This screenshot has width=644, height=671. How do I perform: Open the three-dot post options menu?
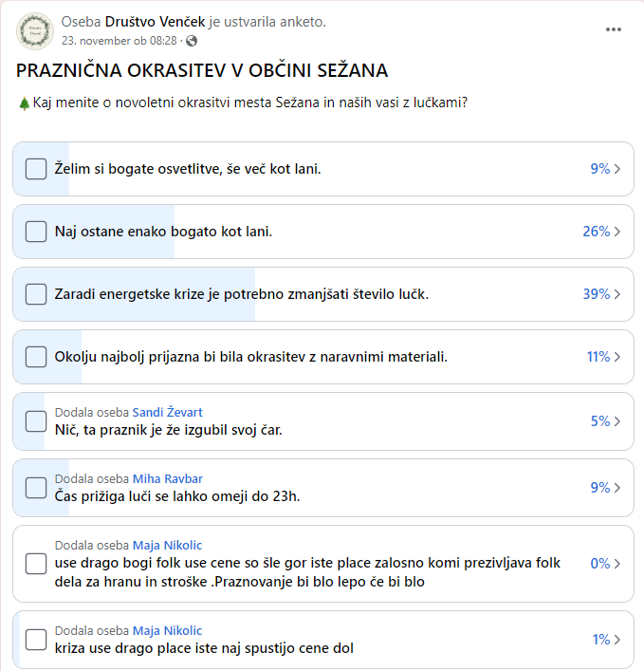[615, 29]
